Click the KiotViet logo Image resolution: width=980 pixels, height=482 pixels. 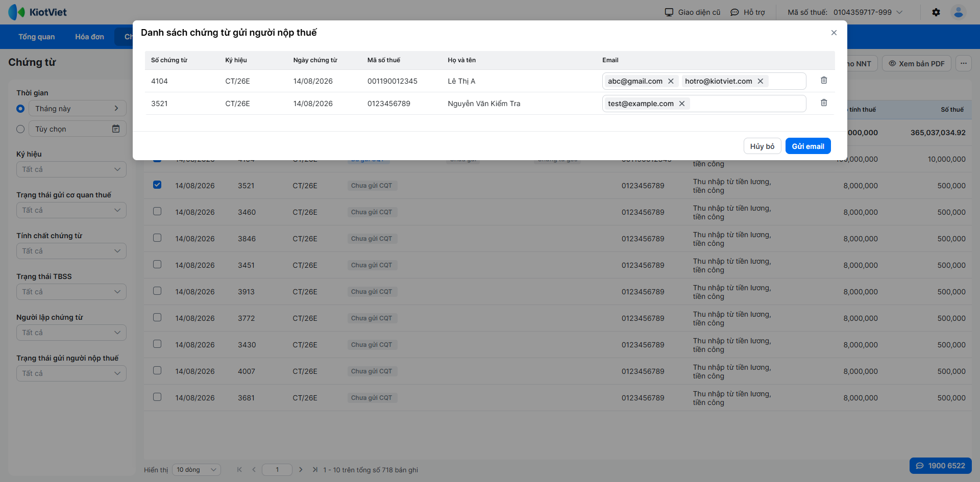(38, 12)
